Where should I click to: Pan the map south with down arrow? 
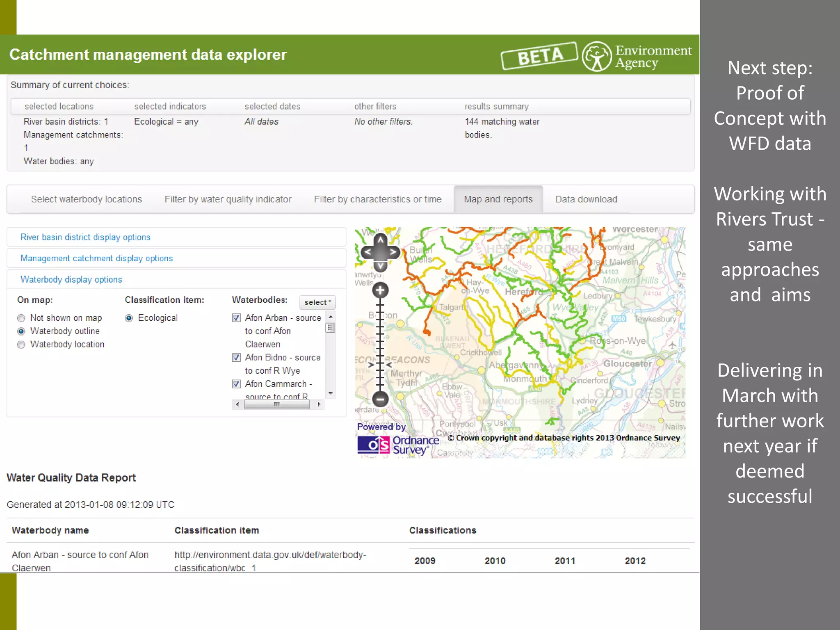coord(380,266)
